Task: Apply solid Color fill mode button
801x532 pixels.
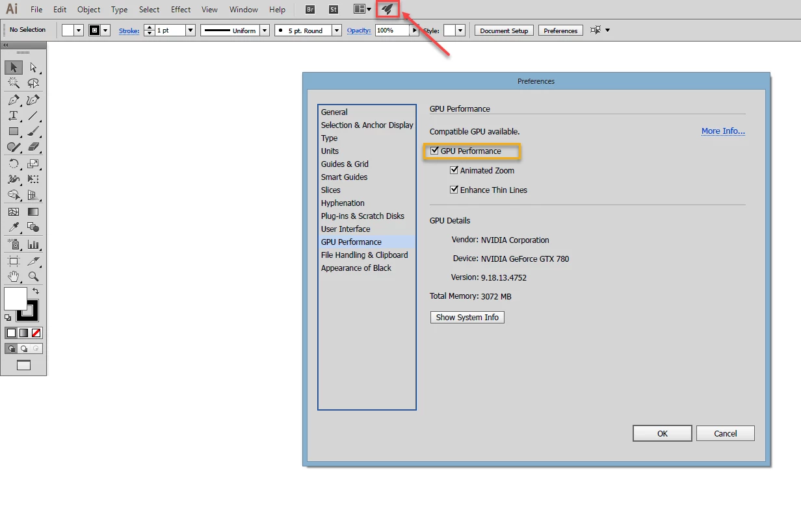Action: tap(11, 333)
